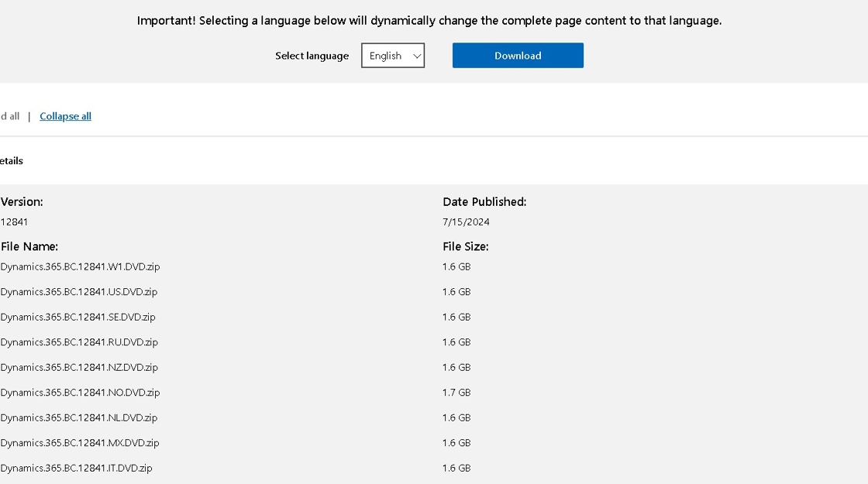Click the Select language label

pos(312,56)
